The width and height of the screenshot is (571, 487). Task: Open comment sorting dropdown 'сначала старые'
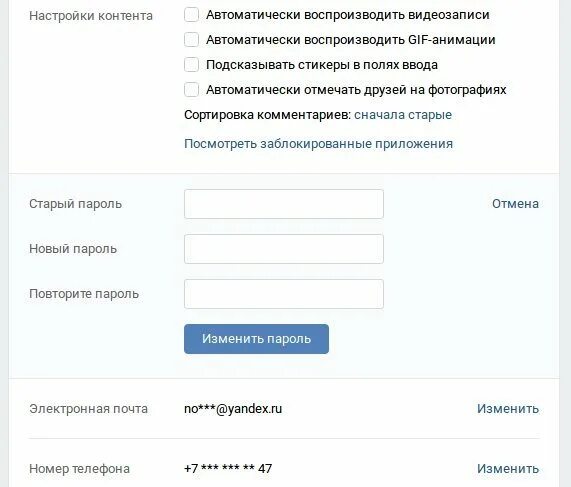coord(403,115)
